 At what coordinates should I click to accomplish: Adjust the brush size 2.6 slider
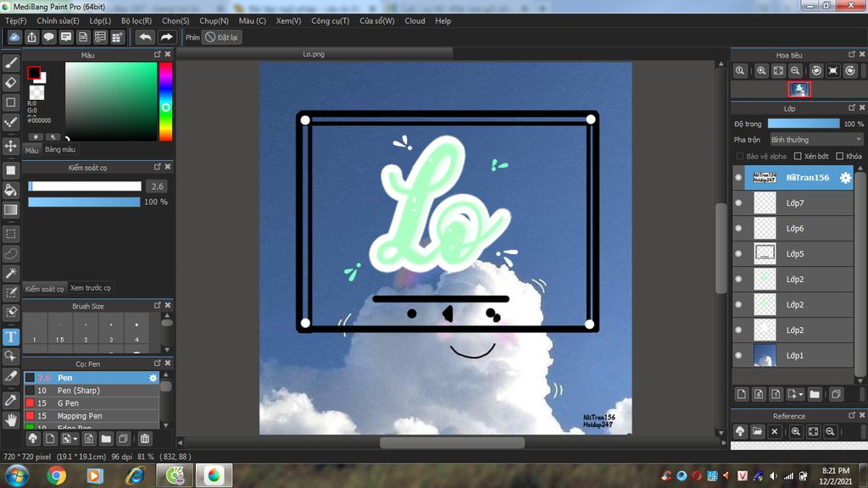click(85, 186)
